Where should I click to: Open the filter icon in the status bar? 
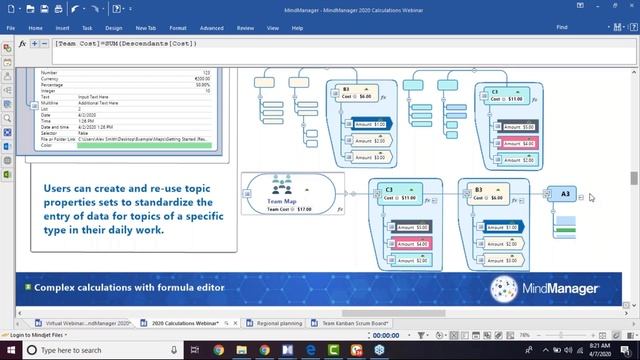click(421, 336)
